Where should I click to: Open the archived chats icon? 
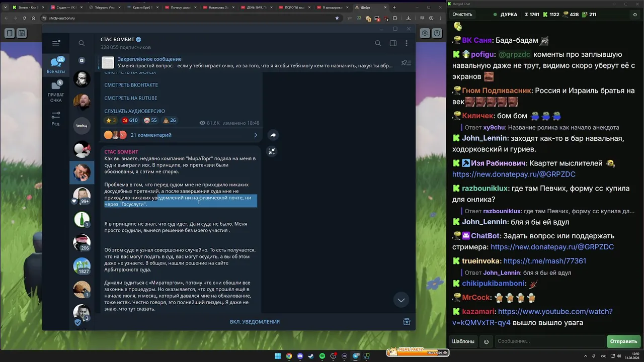pos(82,60)
